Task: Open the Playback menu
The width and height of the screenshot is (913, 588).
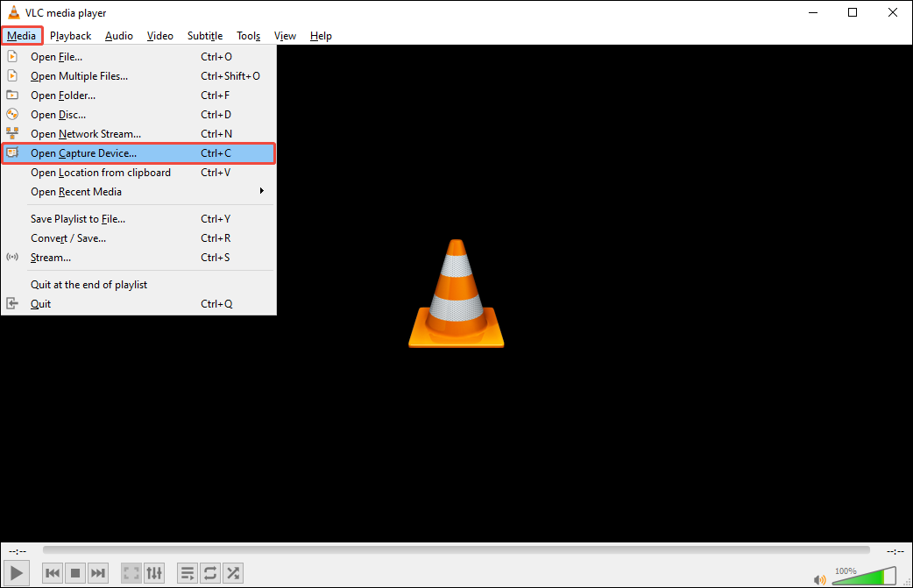Action: (x=70, y=35)
